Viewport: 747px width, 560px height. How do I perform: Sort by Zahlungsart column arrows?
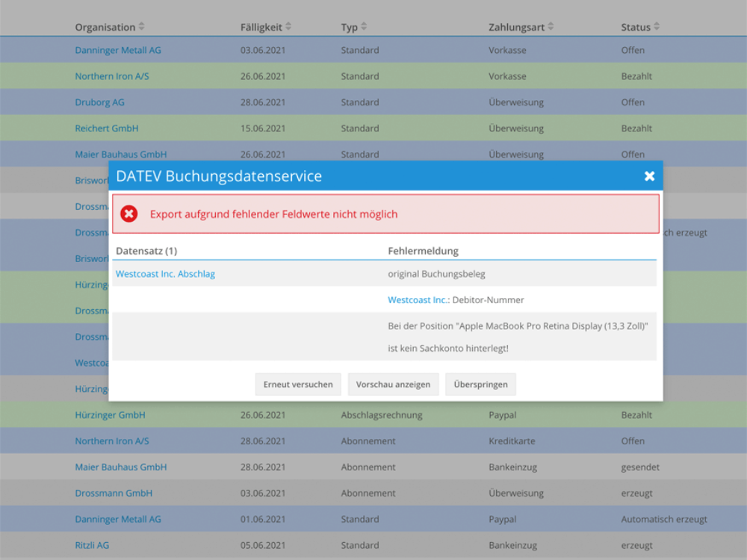551,27
